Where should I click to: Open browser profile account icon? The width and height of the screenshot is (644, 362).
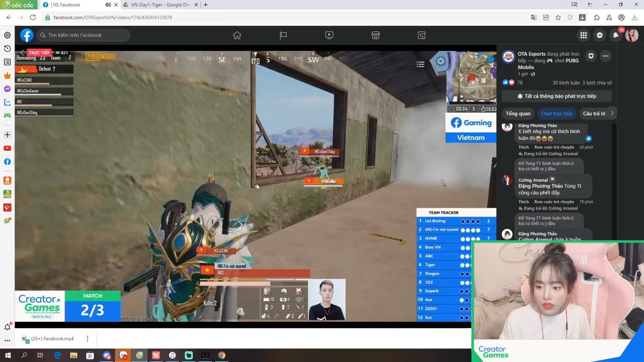621,18
